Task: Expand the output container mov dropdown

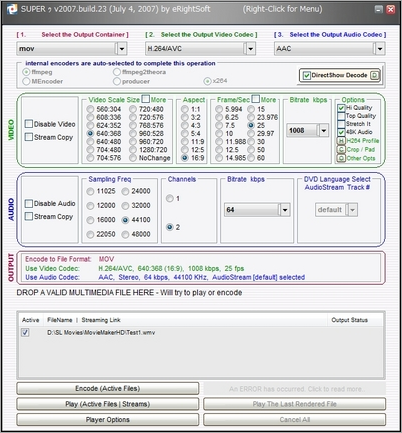Action: [122, 49]
